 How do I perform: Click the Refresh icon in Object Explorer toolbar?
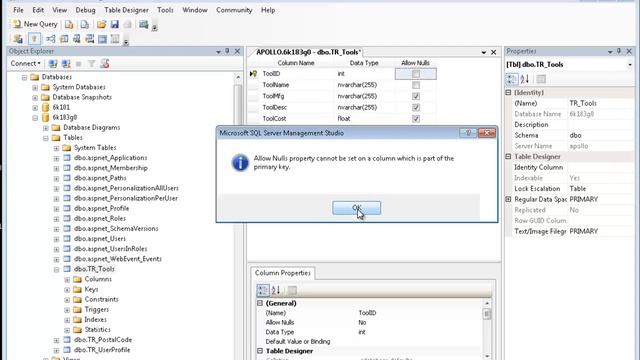[x=105, y=64]
